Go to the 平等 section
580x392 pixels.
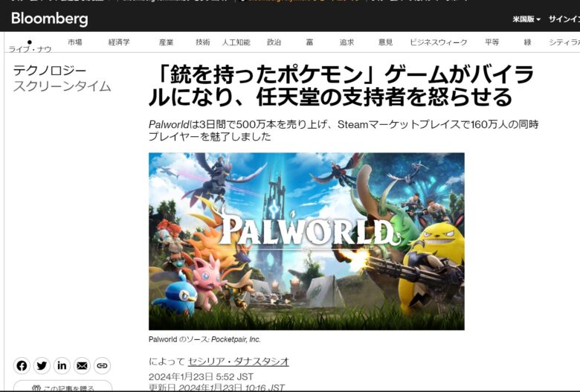point(492,42)
